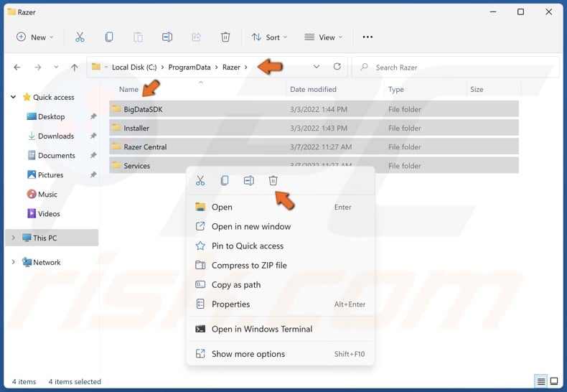Click the Cut icon in the top toolbar
This screenshot has width=567, height=392.
[x=80, y=37]
